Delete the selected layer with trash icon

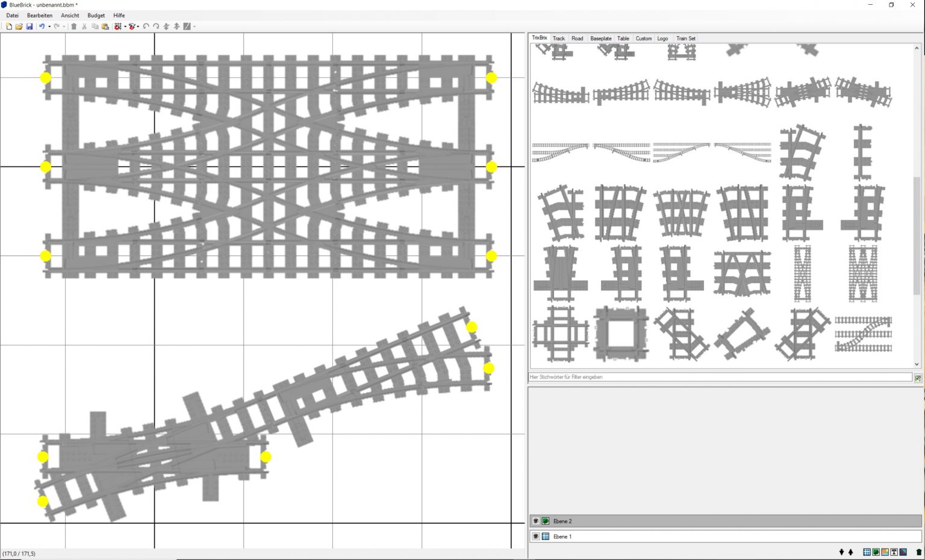pos(918,552)
